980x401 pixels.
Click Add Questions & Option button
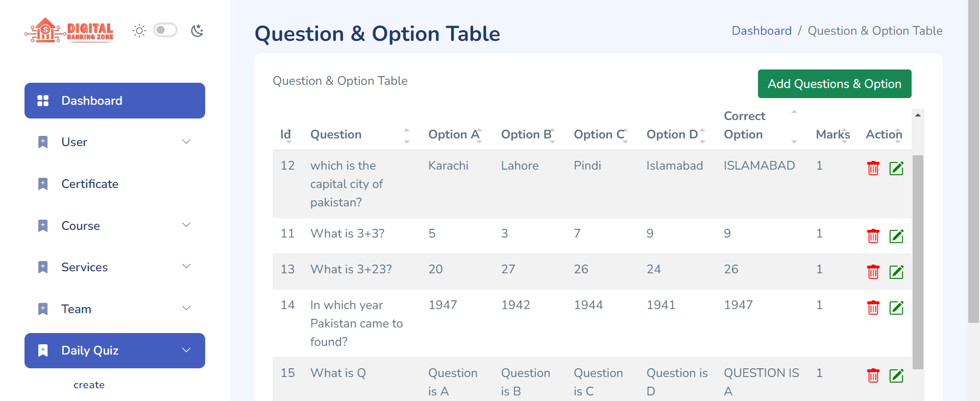(834, 84)
